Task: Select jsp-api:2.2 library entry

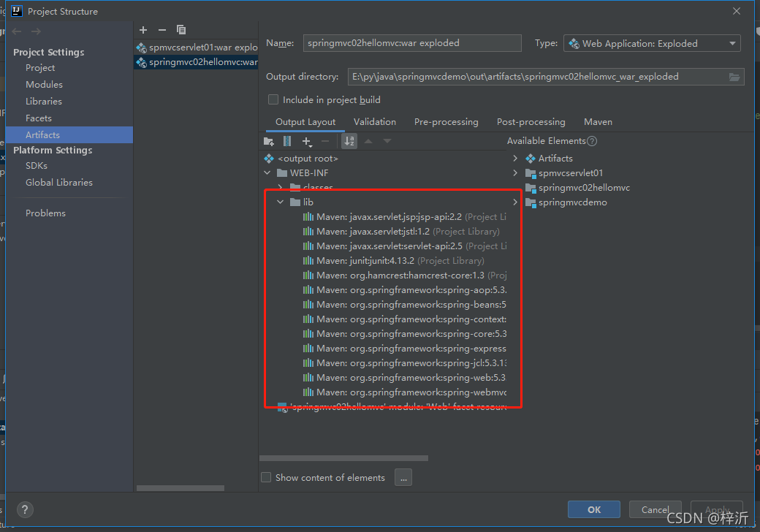Action: (x=404, y=217)
